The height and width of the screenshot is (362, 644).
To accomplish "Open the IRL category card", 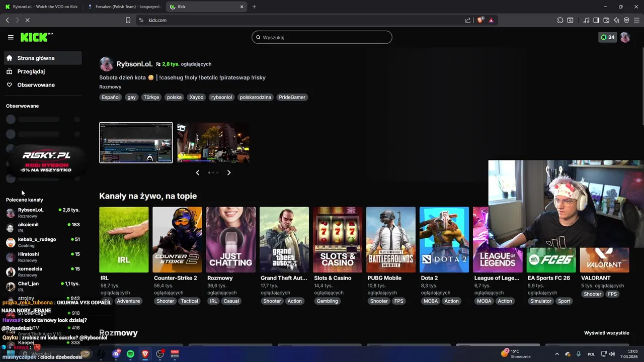I will point(124,240).
